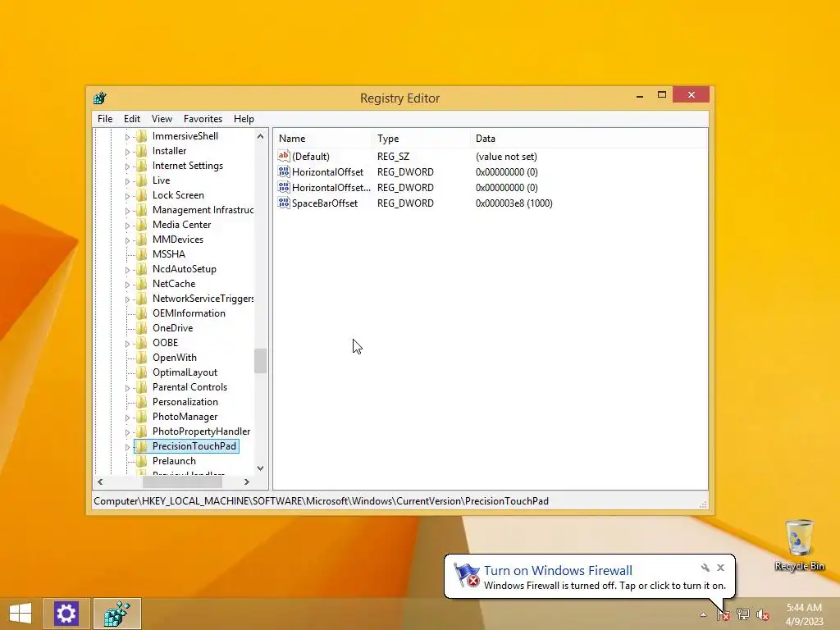
Task: Click the truncated HorizontalOffset... value icon
Action: point(283,187)
